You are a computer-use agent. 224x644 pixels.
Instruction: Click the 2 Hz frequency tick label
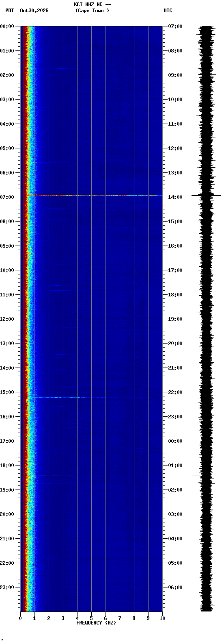[x=49, y=618]
